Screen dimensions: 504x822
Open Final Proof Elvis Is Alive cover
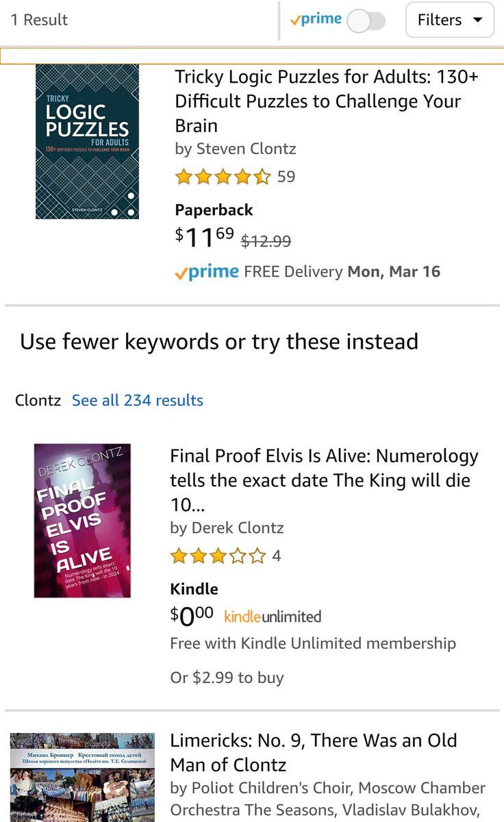coord(82,521)
